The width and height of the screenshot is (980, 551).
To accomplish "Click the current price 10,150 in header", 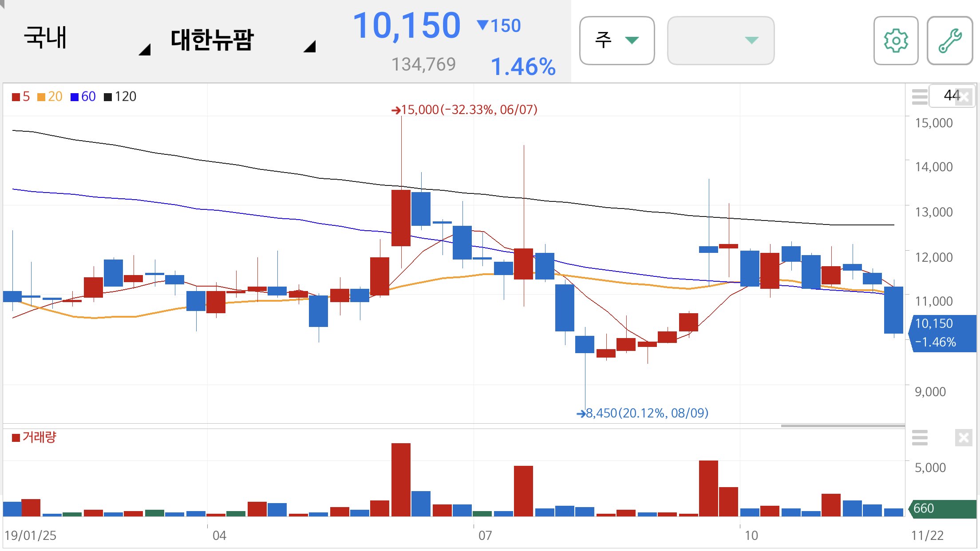I will click(x=407, y=26).
